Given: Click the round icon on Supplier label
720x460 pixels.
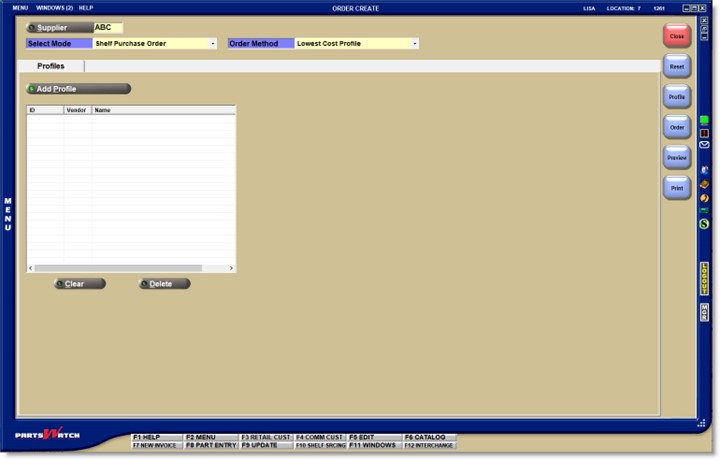Looking at the screenshot, I should coord(32,28).
